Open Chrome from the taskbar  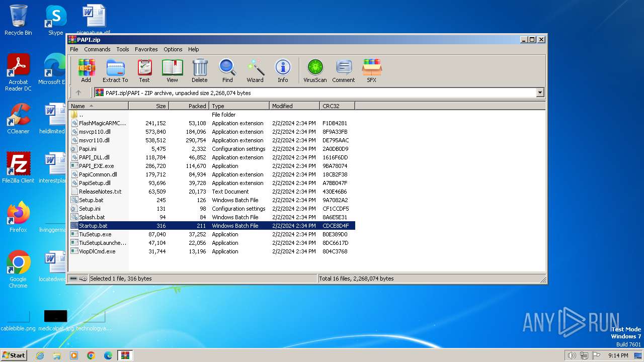pyautogui.click(x=91, y=355)
